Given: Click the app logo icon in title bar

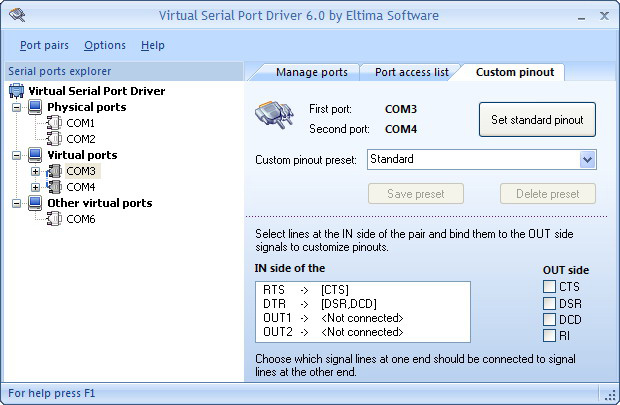Looking at the screenshot, I should (x=17, y=15).
